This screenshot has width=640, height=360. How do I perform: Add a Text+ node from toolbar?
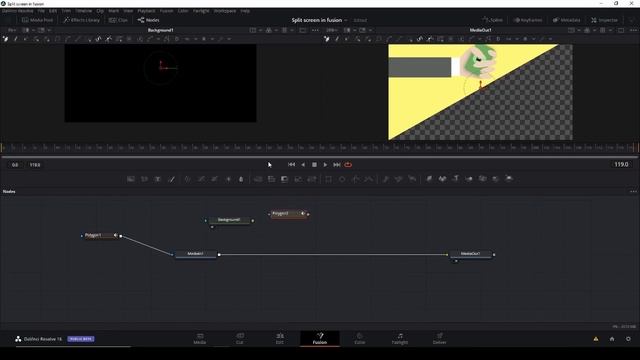click(x=158, y=179)
